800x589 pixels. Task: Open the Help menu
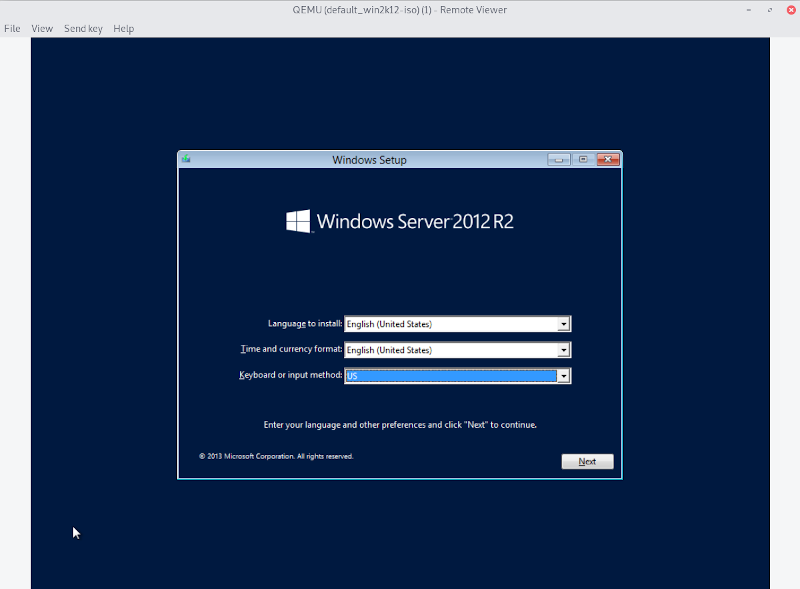(x=123, y=28)
